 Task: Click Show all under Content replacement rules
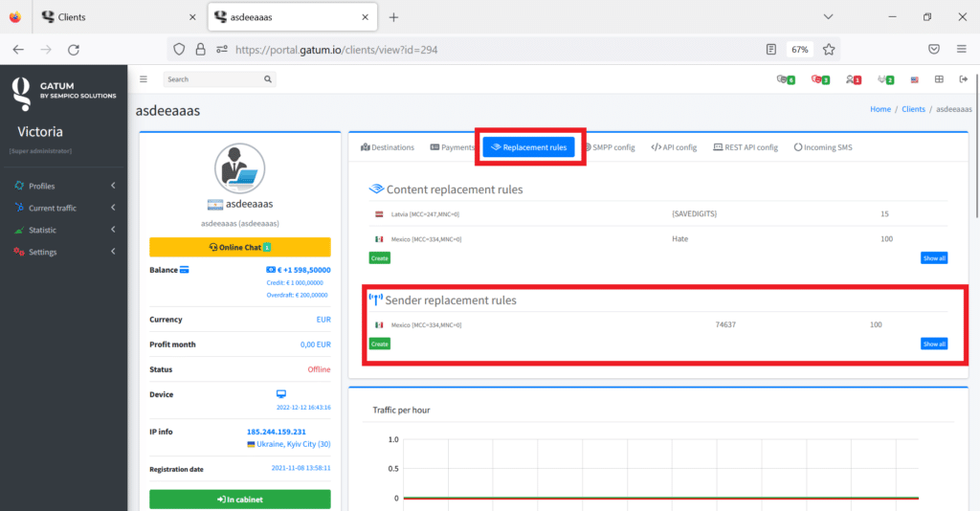click(x=934, y=258)
